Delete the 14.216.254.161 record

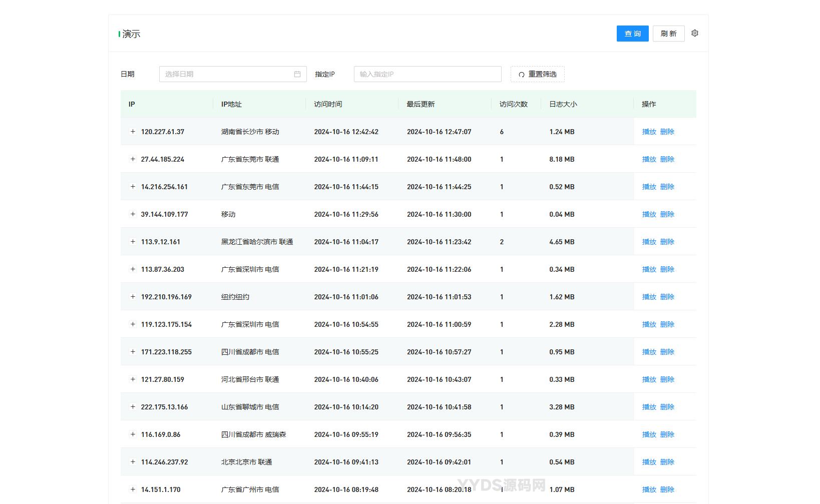tap(667, 187)
